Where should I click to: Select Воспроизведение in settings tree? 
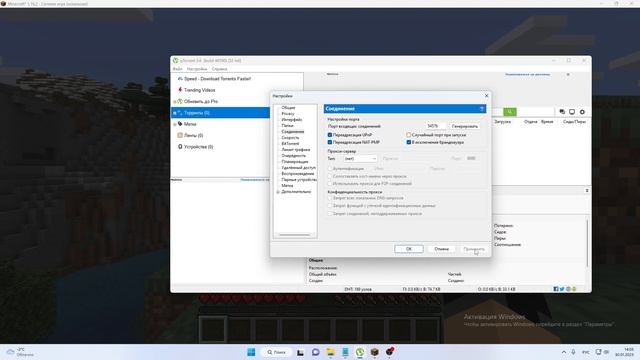[298, 174]
